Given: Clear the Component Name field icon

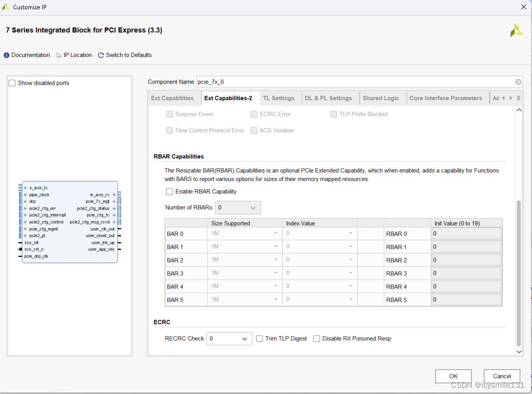Looking at the screenshot, I should 518,82.
